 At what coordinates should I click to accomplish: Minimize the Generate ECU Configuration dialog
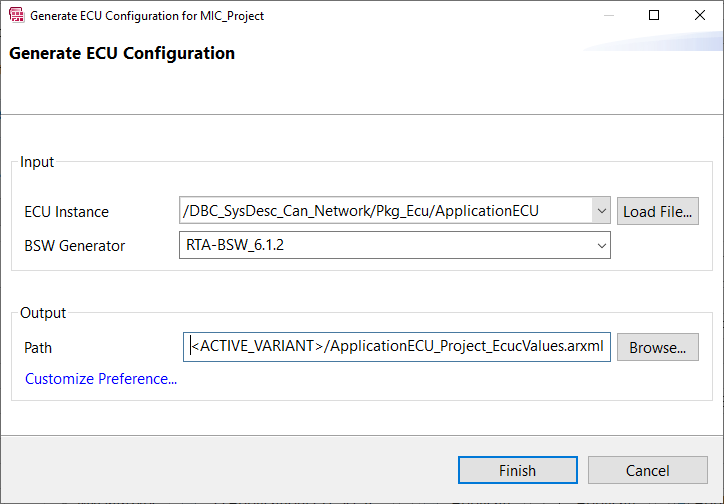point(609,15)
